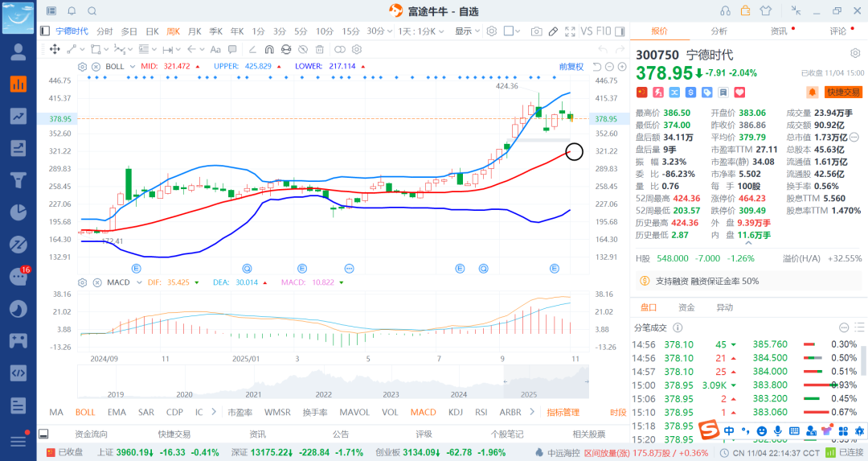Click the fullscreen expand chart icon
This screenshot has width=868, height=461.
[x=570, y=31]
